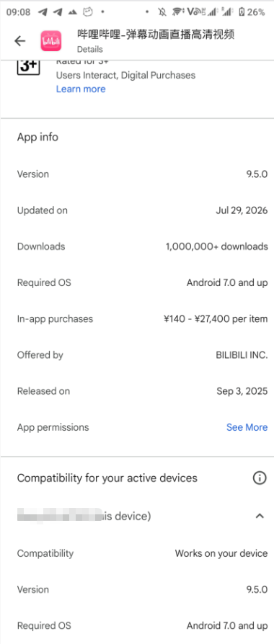Tap the muted bell icon in status bar
Viewport: 274px width, 644px height.
pyautogui.click(x=162, y=12)
